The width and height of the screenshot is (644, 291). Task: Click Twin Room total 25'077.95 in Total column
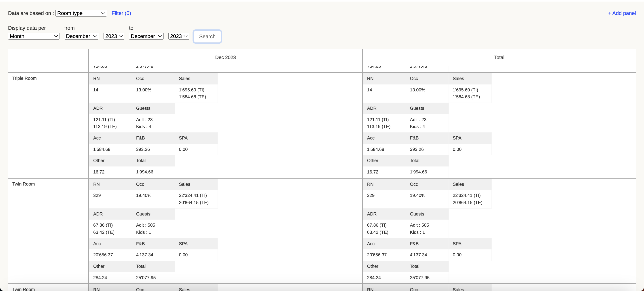pyautogui.click(x=419, y=278)
